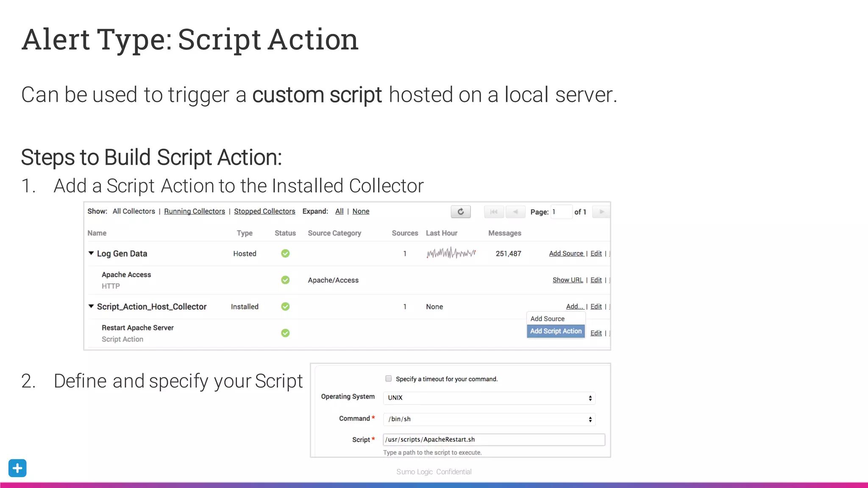Expand All collectors link
Viewport: 868px width, 488px height.
pyautogui.click(x=339, y=211)
